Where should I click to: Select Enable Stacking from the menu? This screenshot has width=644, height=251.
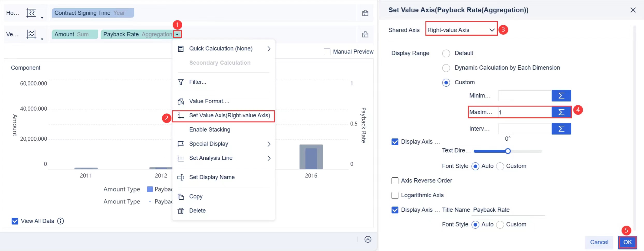pyautogui.click(x=209, y=130)
